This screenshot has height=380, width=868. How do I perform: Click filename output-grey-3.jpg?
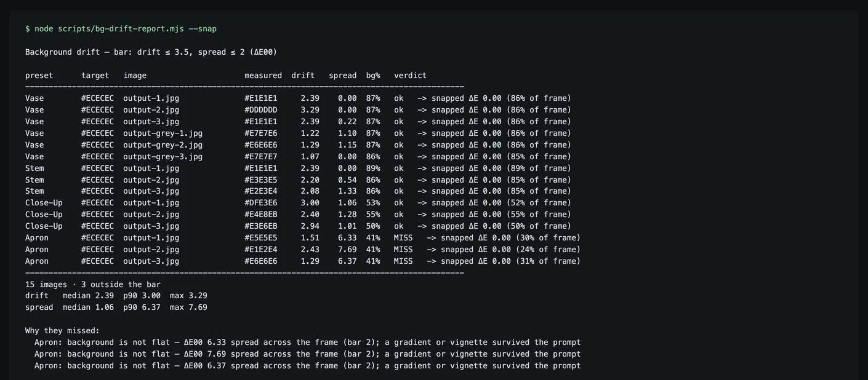pos(163,157)
